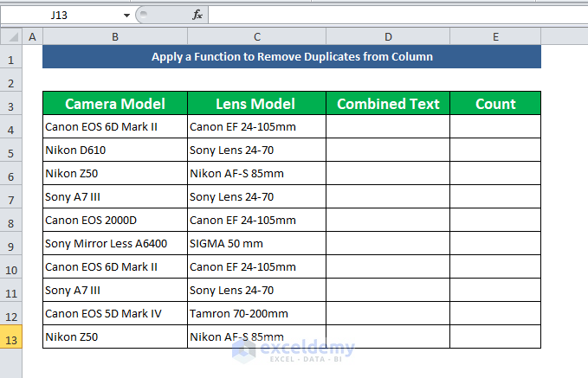588x378 pixels.
Task: Select 'Nikon Z50' in row 6
Action: (115, 173)
